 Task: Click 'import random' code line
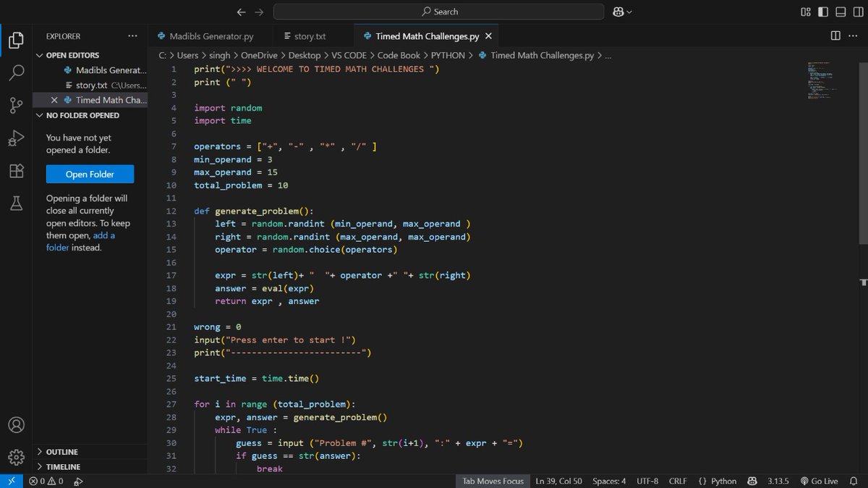(x=228, y=108)
